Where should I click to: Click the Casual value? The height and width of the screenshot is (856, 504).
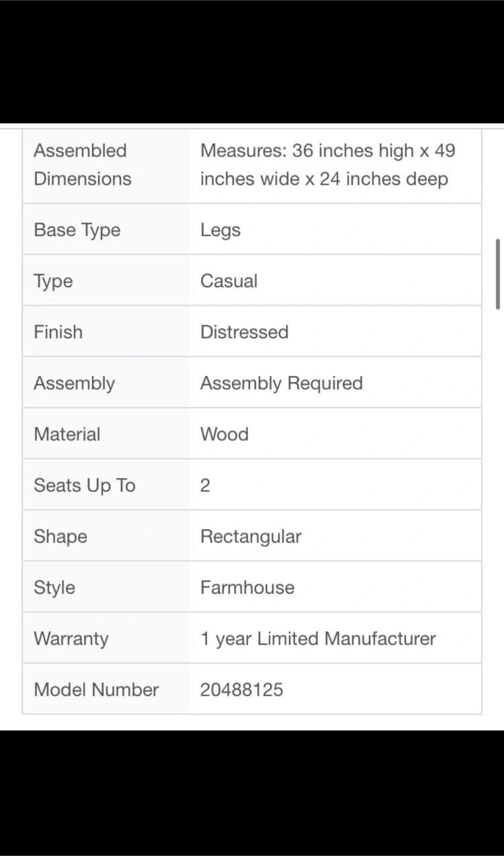tap(229, 281)
